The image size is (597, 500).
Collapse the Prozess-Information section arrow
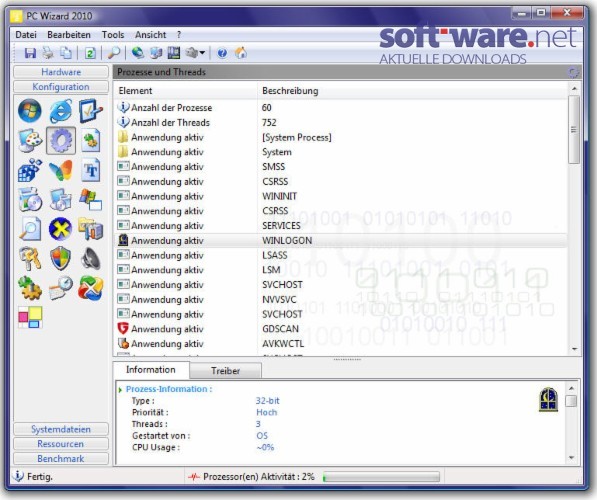[x=120, y=390]
